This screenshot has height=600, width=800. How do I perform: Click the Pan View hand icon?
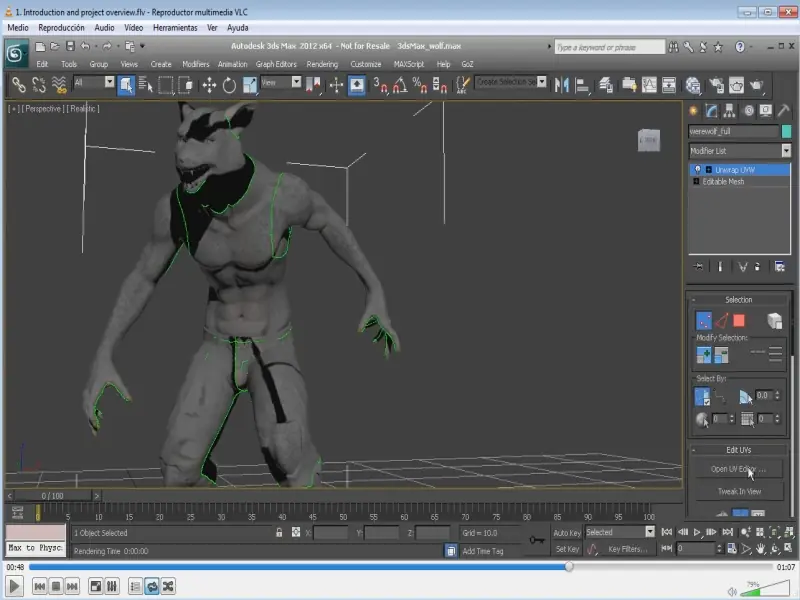point(761,548)
